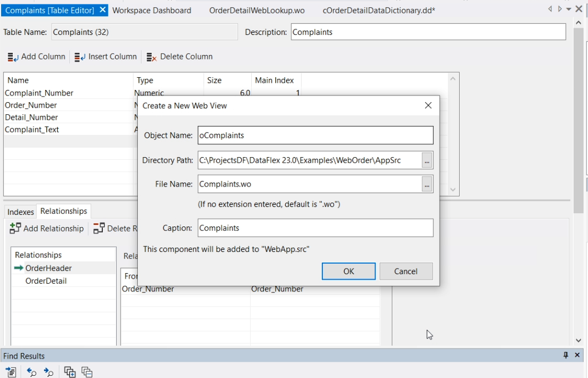Screen dimensions: 588x378
Task: Click the Object Name input field
Action: [315, 135]
